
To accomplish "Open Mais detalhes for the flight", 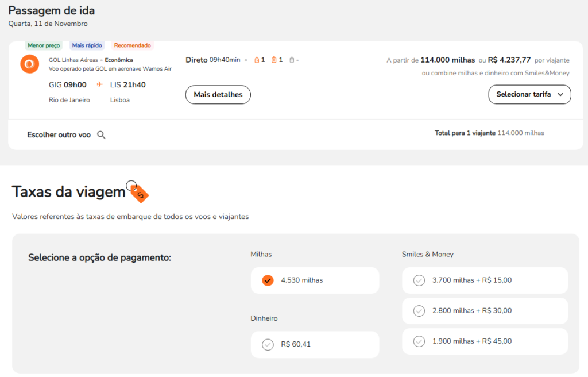I will point(218,94).
